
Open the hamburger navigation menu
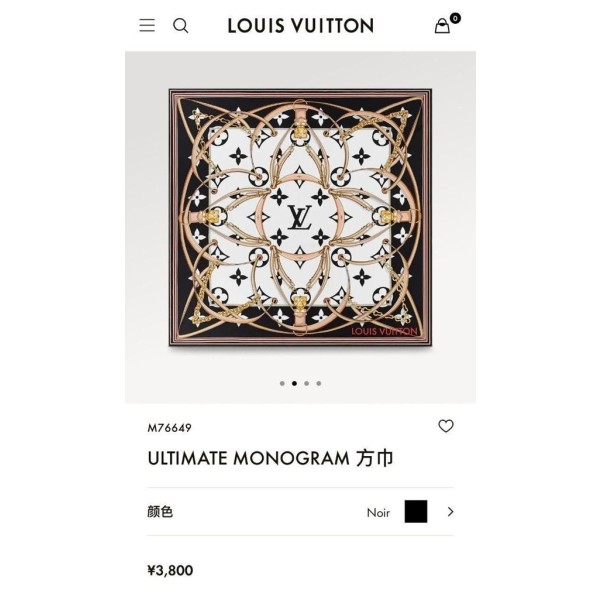pos(147,25)
